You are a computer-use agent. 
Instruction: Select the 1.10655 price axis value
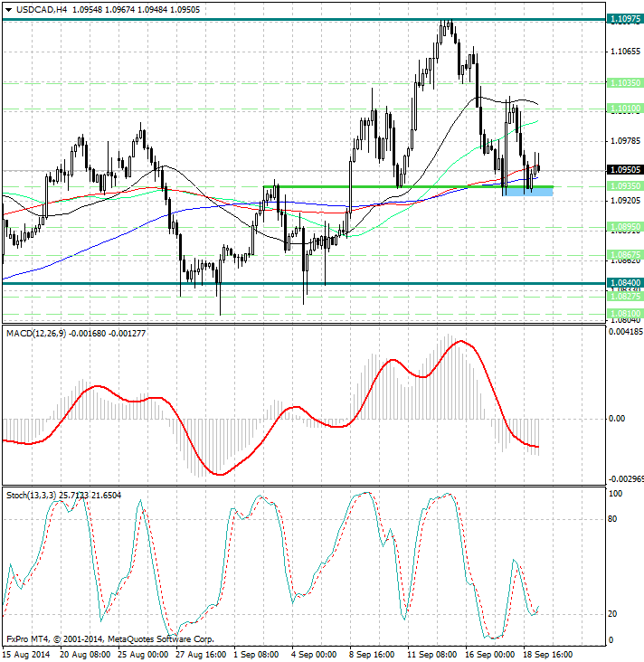click(x=625, y=52)
